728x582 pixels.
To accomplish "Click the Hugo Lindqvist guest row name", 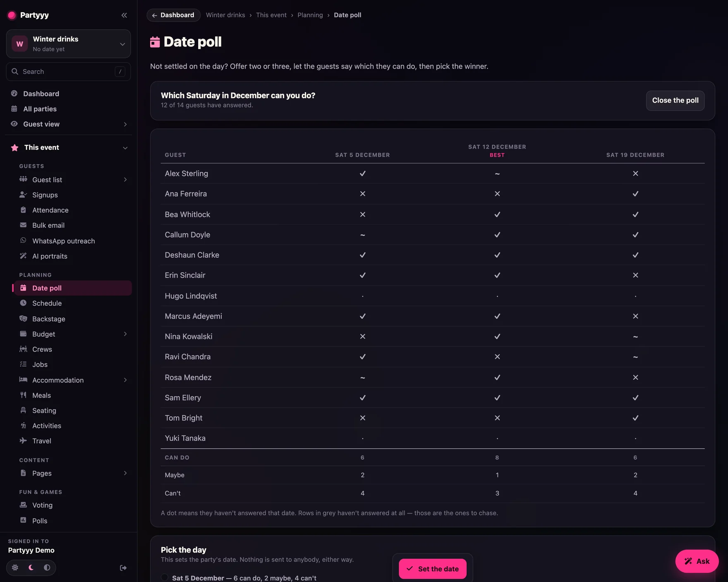I will point(191,296).
